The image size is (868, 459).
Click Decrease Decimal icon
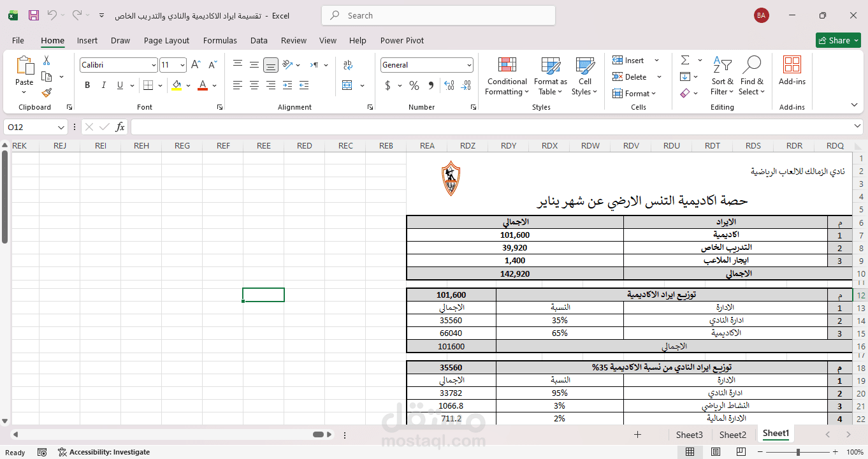pos(466,85)
